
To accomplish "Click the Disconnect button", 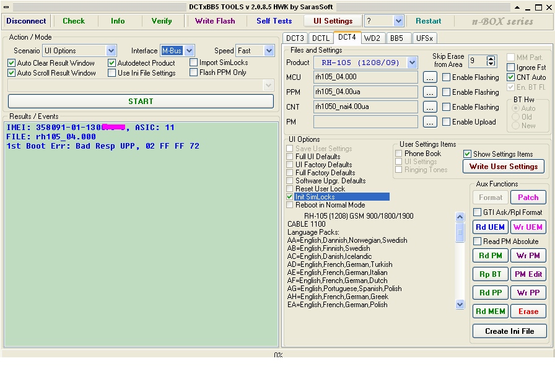I will [x=26, y=21].
